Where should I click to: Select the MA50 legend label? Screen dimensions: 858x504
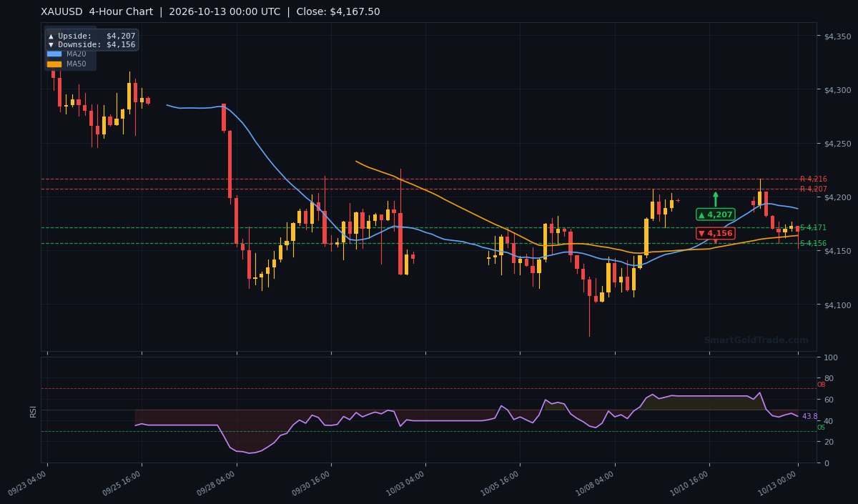[x=77, y=64]
